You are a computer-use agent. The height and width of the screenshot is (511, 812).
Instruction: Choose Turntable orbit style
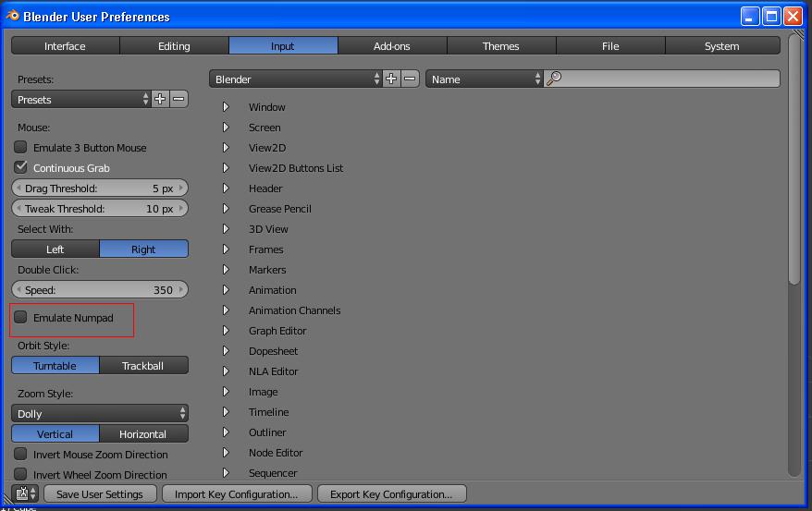click(x=55, y=365)
